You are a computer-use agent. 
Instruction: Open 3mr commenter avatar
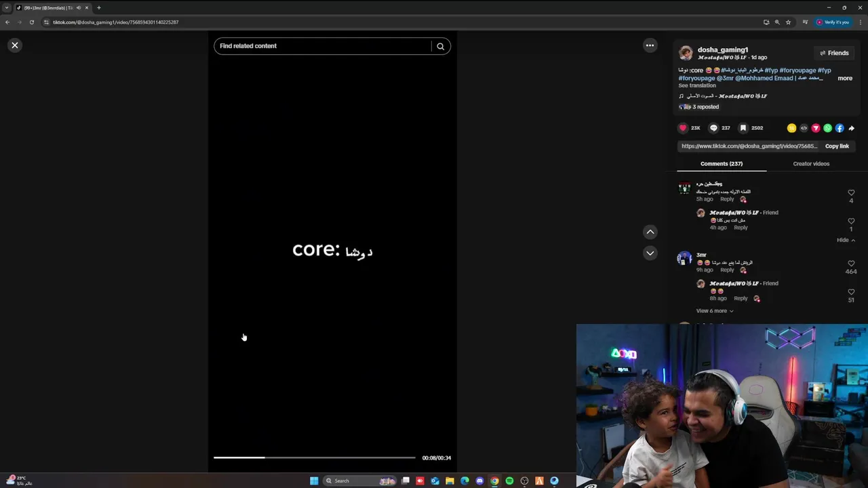coord(684,258)
